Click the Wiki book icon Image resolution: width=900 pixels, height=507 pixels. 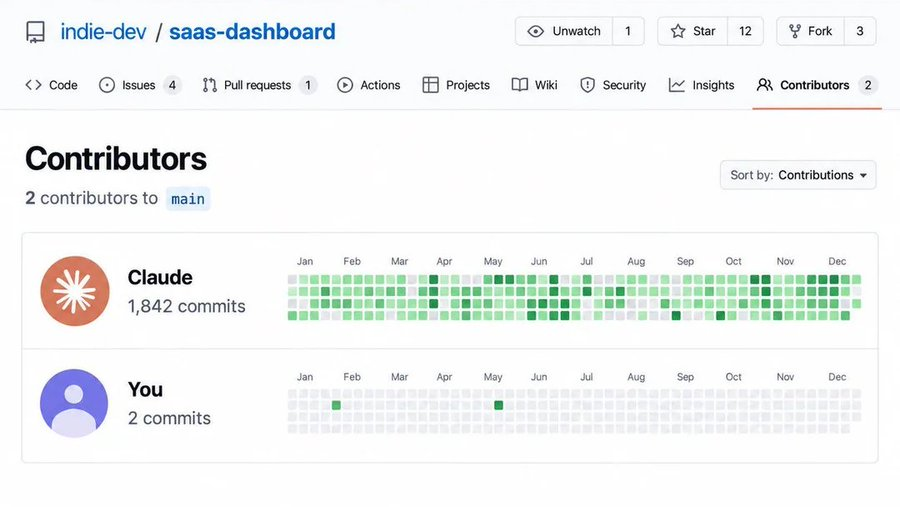coord(519,85)
